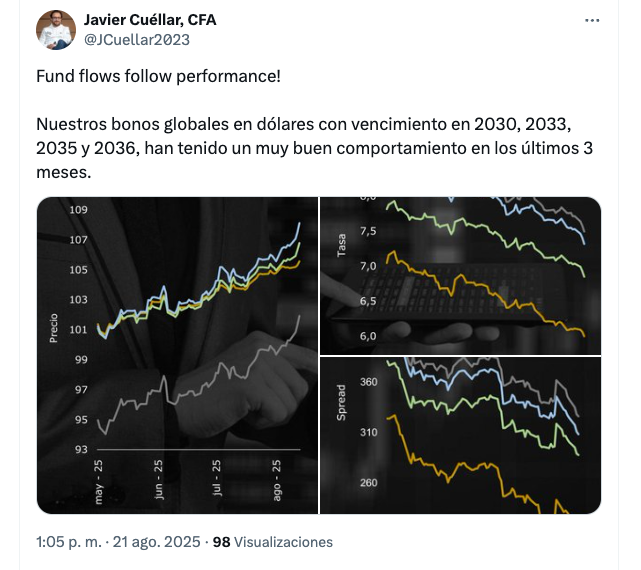
Task: Click the @JCuellar2023 handle
Action: click(137, 40)
